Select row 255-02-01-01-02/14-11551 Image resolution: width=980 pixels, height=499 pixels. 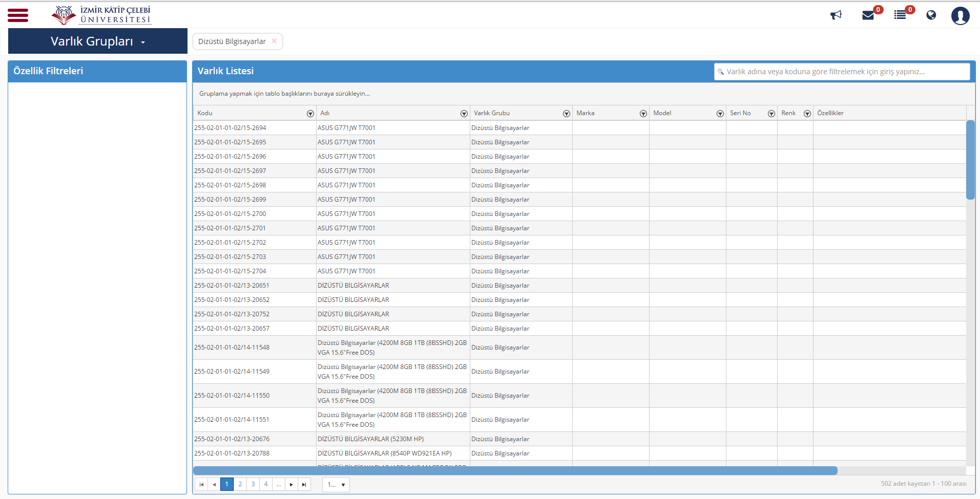(579, 420)
